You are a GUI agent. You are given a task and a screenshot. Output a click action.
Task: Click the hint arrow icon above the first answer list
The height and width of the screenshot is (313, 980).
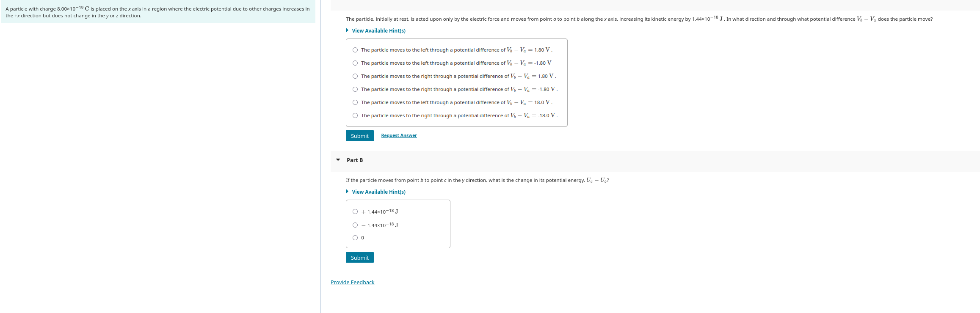pos(347,30)
